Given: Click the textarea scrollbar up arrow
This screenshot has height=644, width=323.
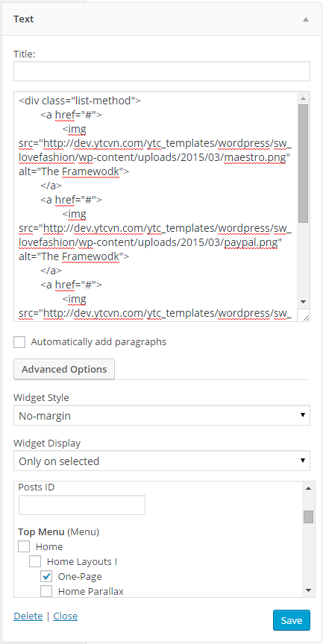Looking at the screenshot, I should point(304,98).
